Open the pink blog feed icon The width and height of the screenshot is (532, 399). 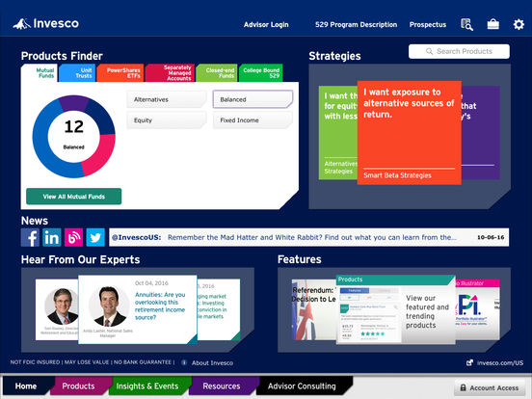pos(73,237)
